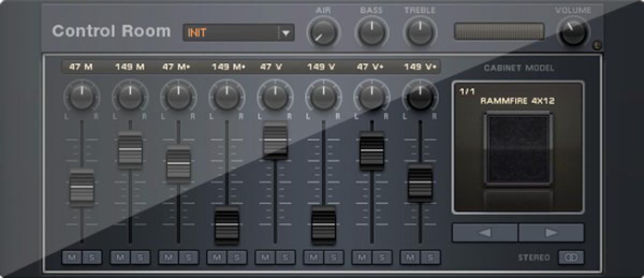
Task: Solo the 47 M+ microphone channel
Action: pos(188,258)
